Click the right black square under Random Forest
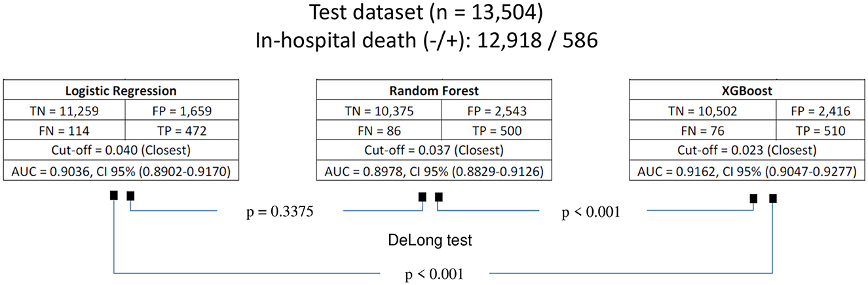Image resolution: width=868 pixels, height=285 pixels. 439,195
